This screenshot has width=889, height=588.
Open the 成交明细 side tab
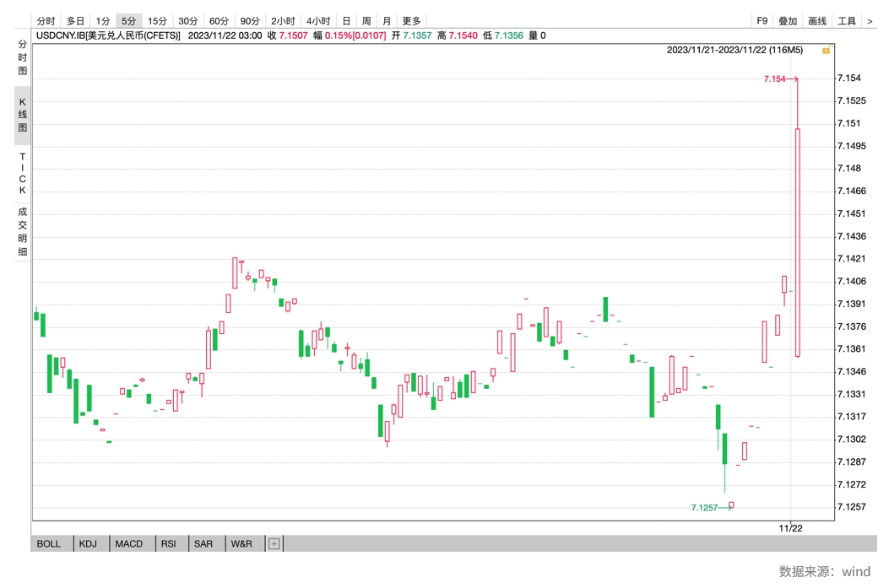click(22, 232)
